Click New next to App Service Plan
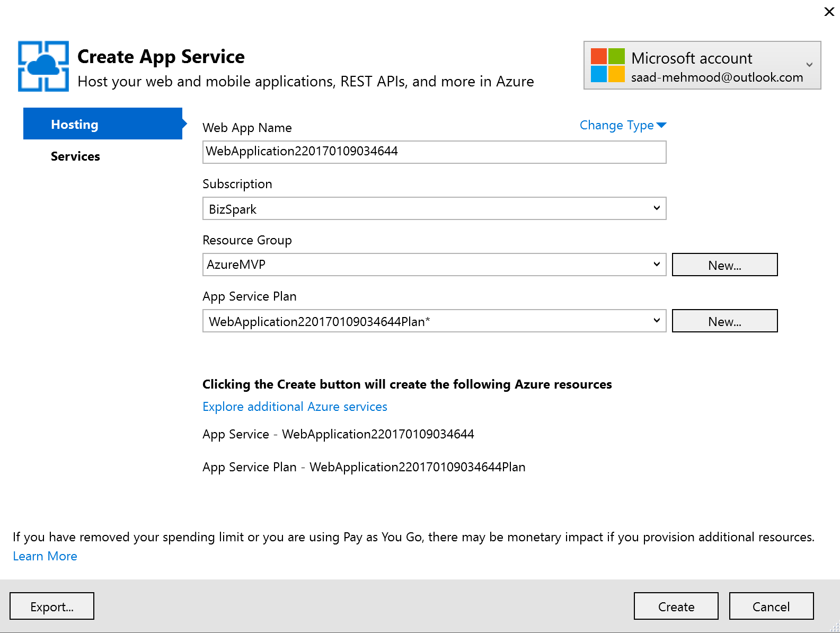This screenshot has width=840, height=633. point(724,321)
